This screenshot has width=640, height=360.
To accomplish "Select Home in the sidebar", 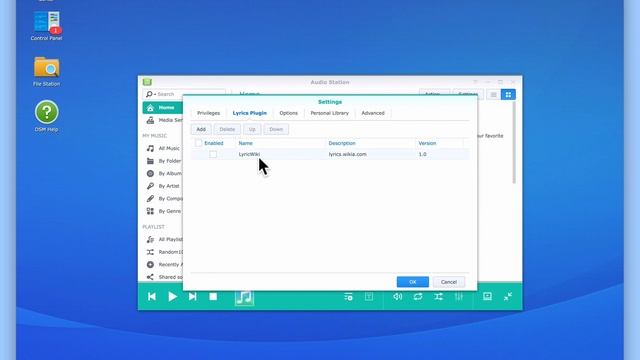I will [x=162, y=108].
